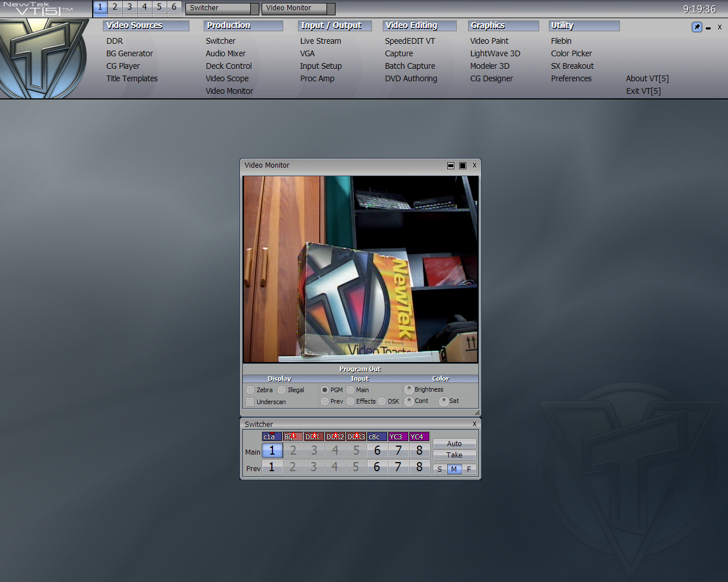Pin the VT[5] main menu panel
This screenshot has width=728, height=582.
point(697,27)
